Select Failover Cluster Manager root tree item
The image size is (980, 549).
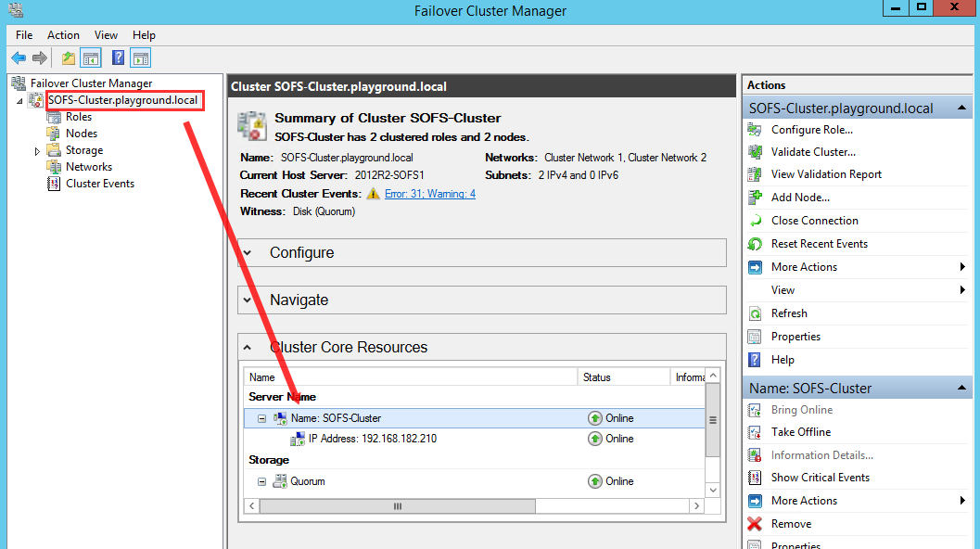coord(91,83)
